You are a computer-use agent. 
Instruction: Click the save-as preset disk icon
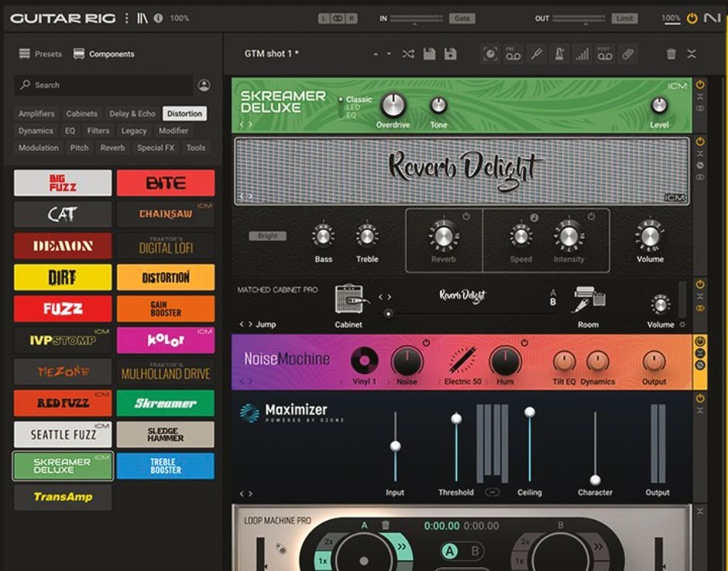pyautogui.click(x=451, y=54)
